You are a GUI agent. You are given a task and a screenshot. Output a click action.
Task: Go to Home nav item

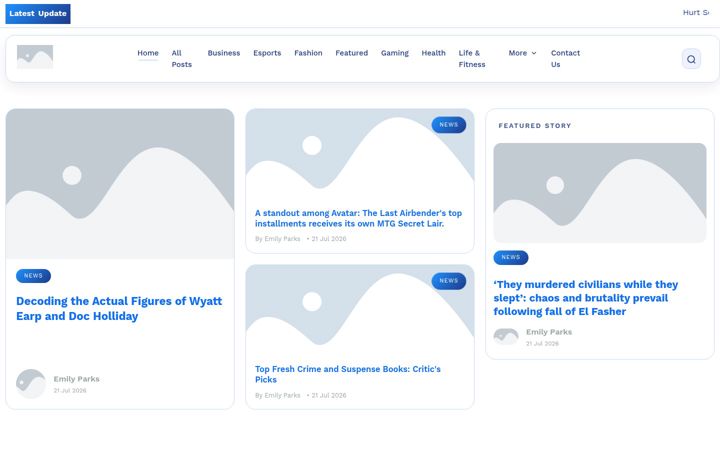[148, 53]
